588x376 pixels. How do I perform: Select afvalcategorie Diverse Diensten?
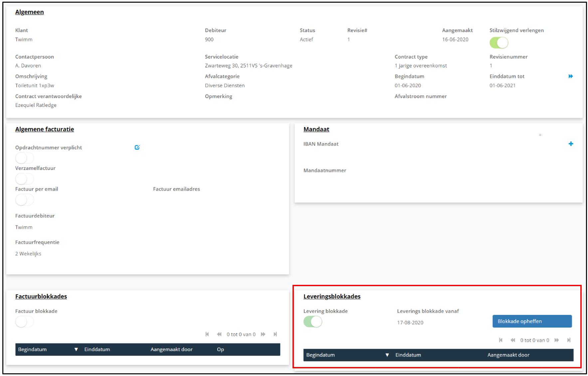[x=225, y=85]
